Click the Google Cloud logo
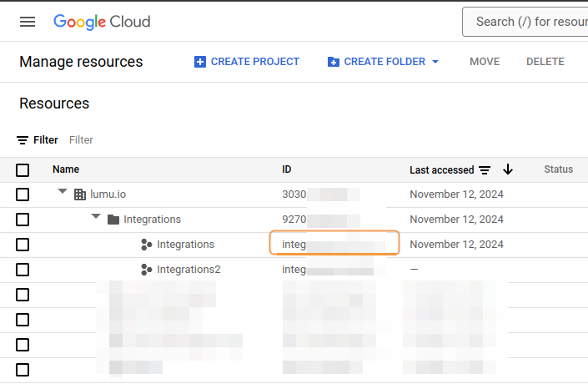This screenshot has width=588, height=384. point(102,22)
